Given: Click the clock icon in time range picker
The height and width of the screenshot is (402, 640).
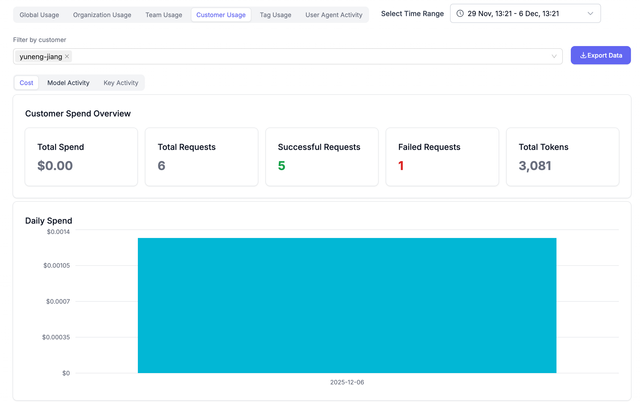Looking at the screenshot, I should [x=460, y=14].
